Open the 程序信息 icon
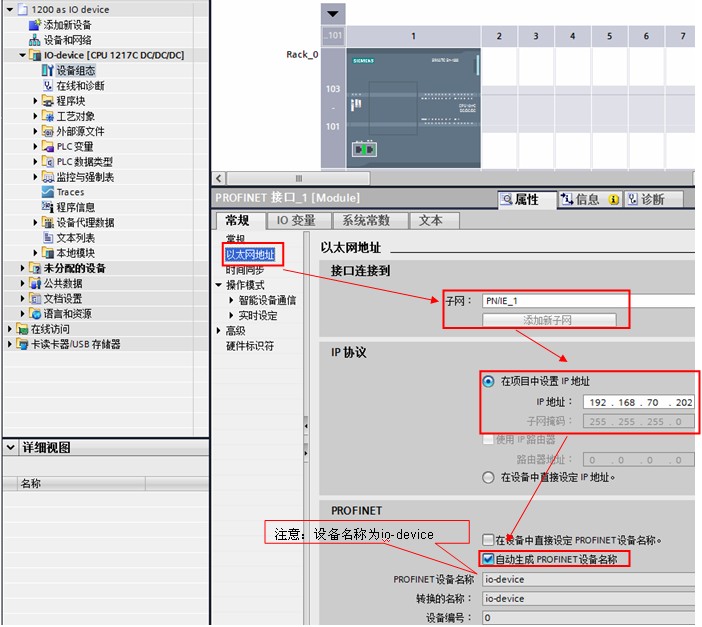Screen dimensions: 702x627 click(x=47, y=207)
